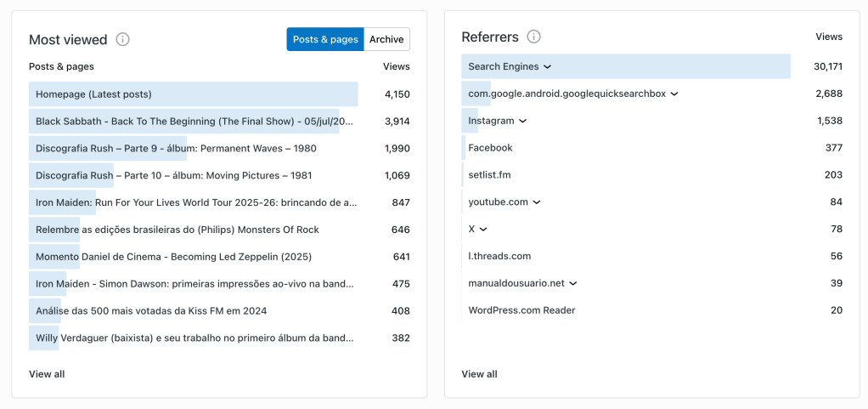Expand the youtube.com referrer chevron
The width and height of the screenshot is (868, 409).
click(x=537, y=202)
